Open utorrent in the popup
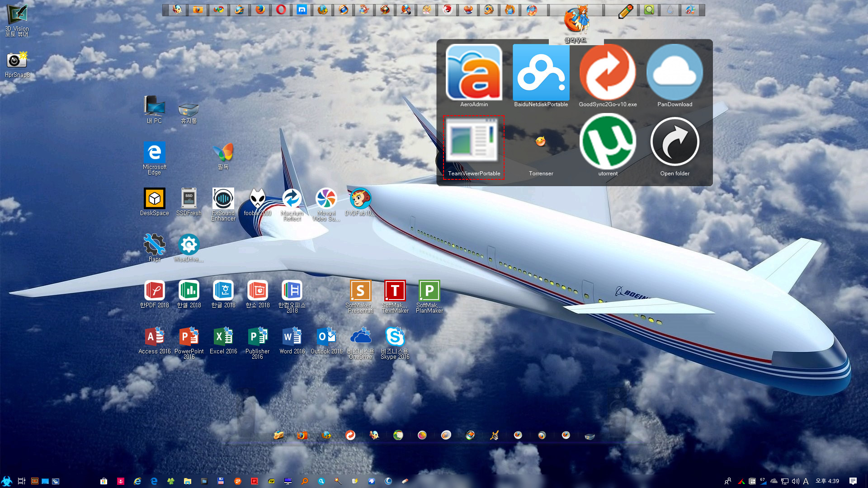This screenshot has height=488, width=868. 608,145
